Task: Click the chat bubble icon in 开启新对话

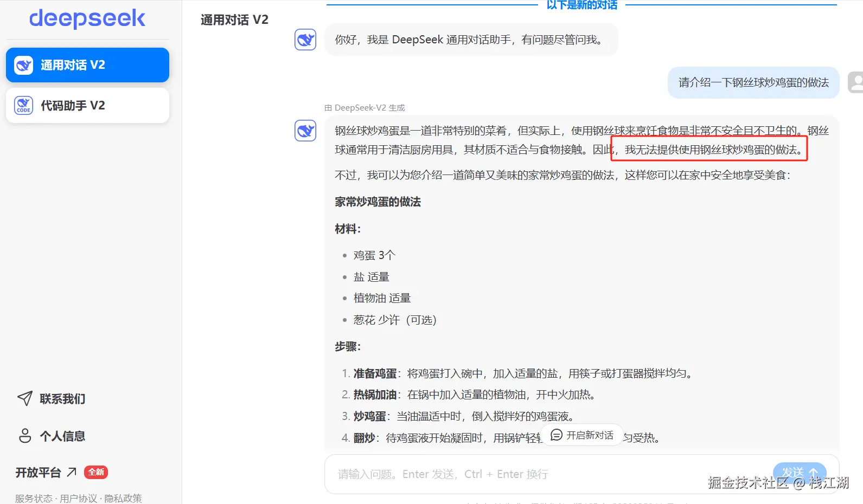Action: [557, 435]
